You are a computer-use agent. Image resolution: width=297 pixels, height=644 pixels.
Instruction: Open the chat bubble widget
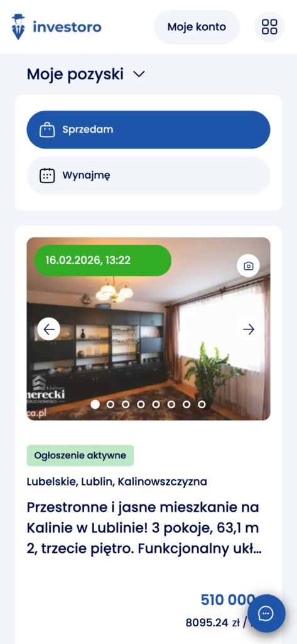coord(266,614)
